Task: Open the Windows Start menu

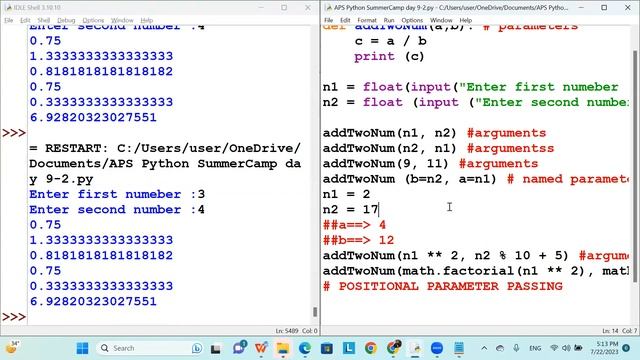Action: (x=82, y=348)
